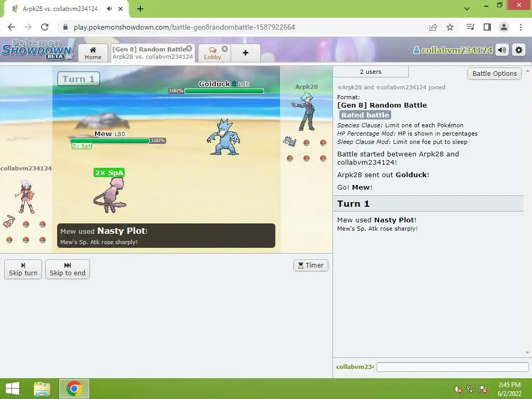Click Golduck's HP bar
The width and height of the screenshot is (532, 399).
pos(224,91)
